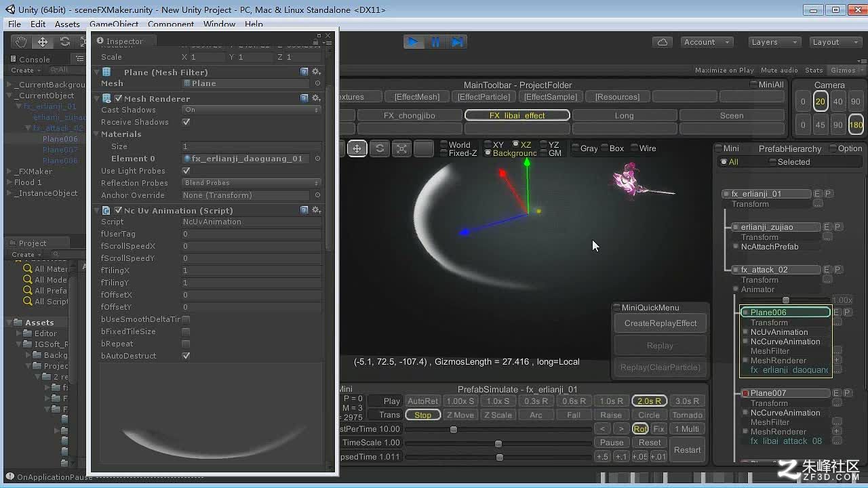Enable the Wire view toggle

tap(643, 148)
